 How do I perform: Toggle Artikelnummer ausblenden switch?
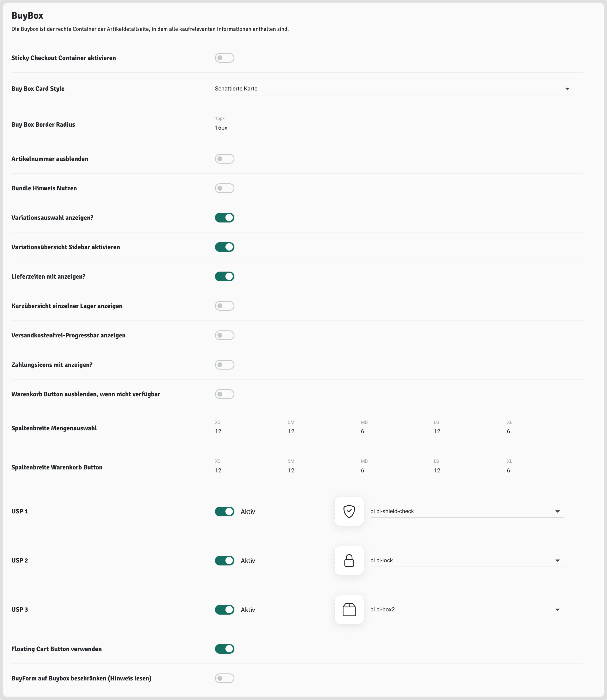(224, 159)
